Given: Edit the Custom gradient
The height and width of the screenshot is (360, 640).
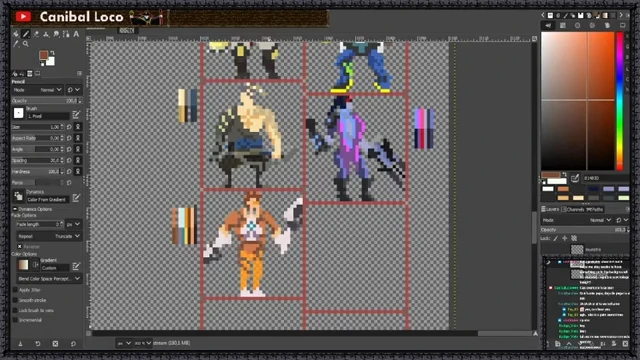Looking at the screenshot, I should pyautogui.click(x=76, y=267).
